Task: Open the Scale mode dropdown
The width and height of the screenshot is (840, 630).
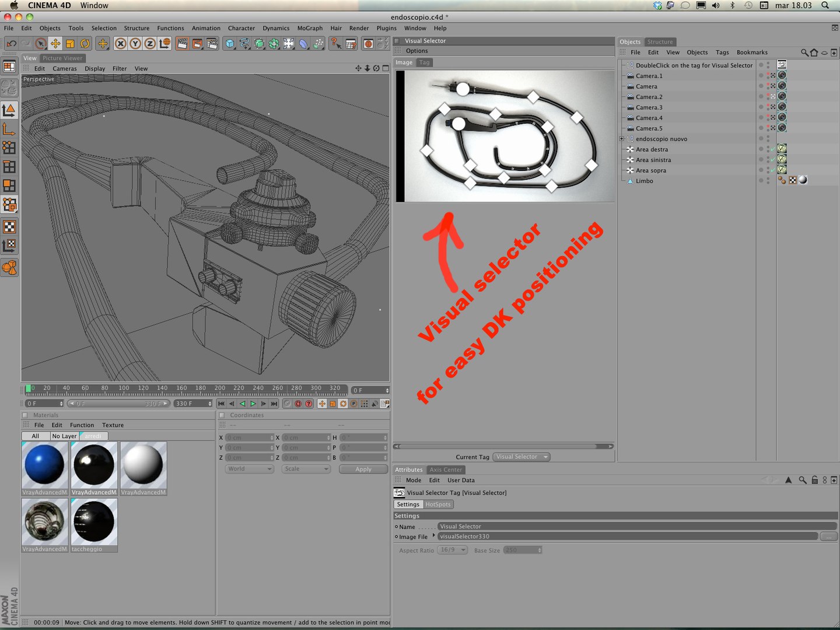Action: 306,469
